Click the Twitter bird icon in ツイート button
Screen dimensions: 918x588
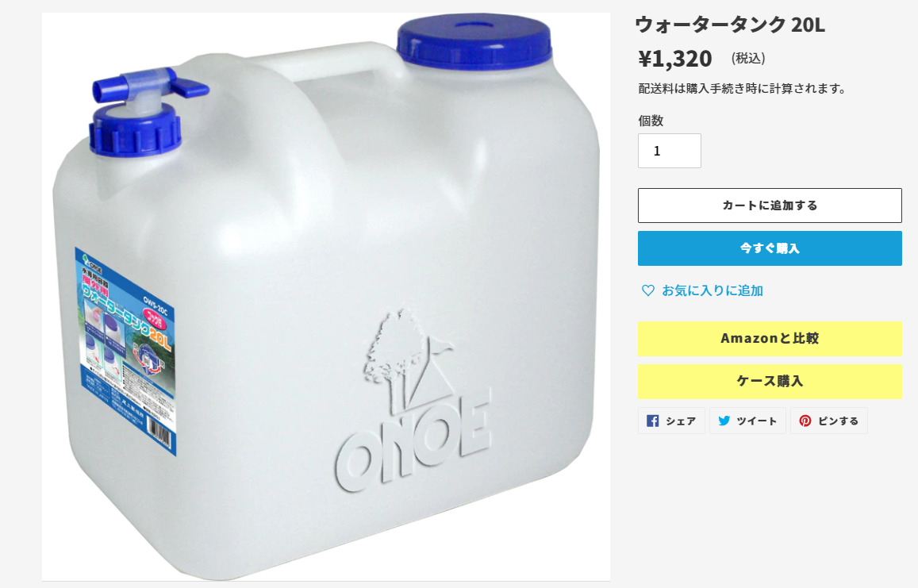(724, 421)
